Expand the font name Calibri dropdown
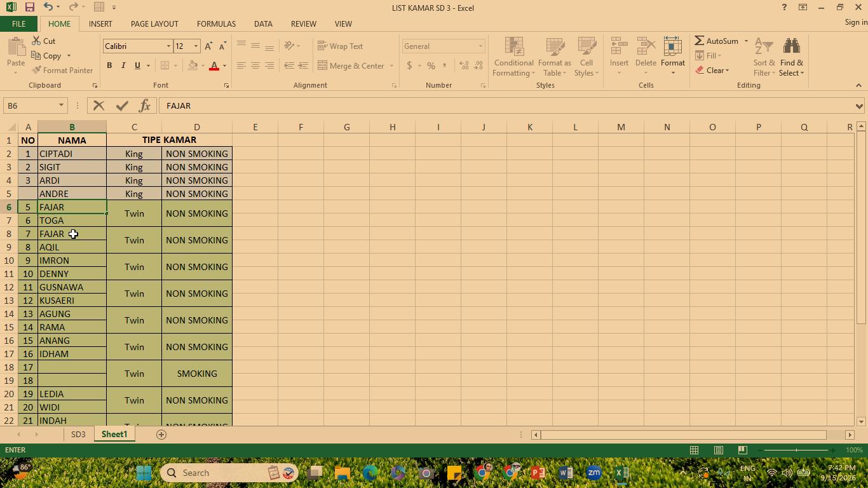The height and width of the screenshot is (488, 868). click(168, 46)
